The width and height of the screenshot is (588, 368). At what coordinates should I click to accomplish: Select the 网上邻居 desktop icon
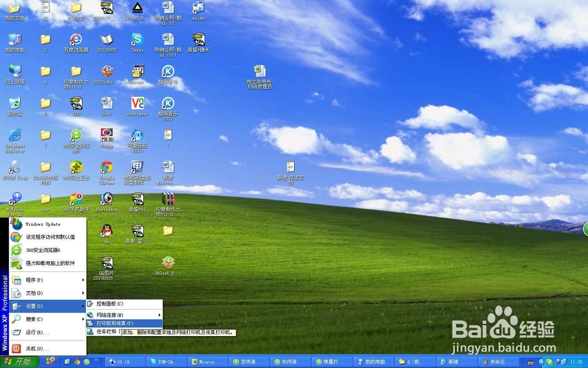point(15,74)
